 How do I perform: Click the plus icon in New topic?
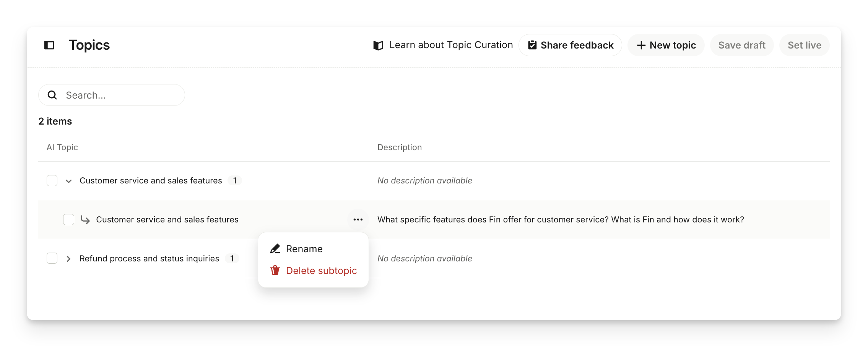coord(641,45)
